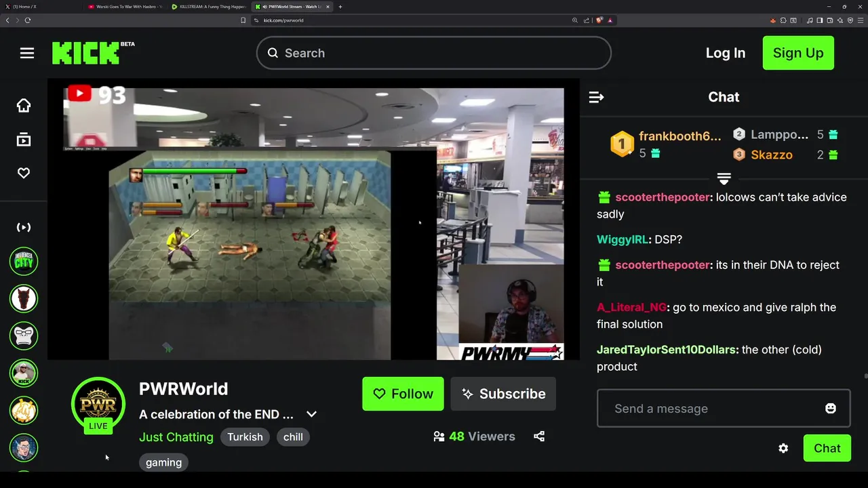Toggle the browser sidebar panel
The width and height of the screenshot is (868, 488).
(x=820, y=20)
